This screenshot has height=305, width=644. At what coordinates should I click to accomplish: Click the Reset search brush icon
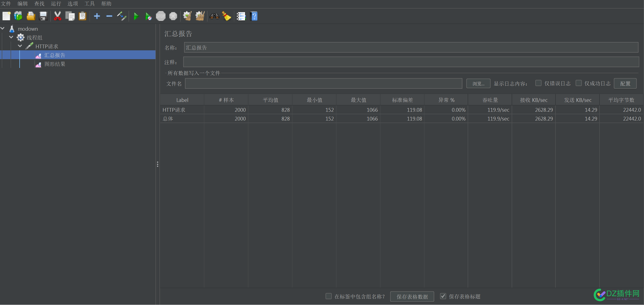click(x=227, y=16)
